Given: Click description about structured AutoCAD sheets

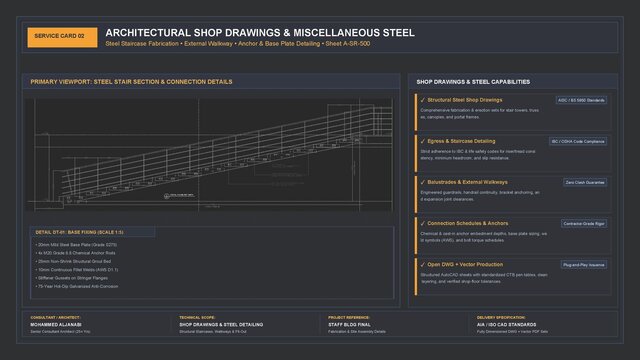Looking at the screenshot, I should click(484, 278).
